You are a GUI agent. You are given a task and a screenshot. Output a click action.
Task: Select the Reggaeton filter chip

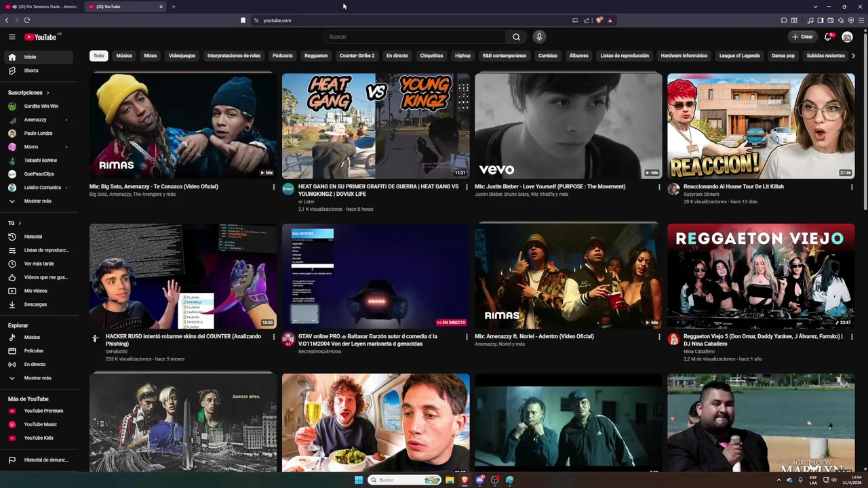click(316, 56)
